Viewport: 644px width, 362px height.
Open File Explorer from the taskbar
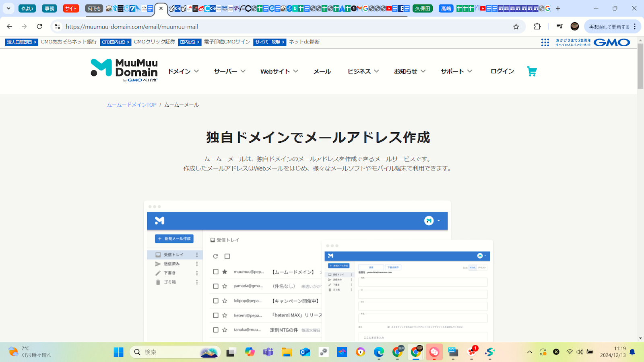click(x=287, y=352)
